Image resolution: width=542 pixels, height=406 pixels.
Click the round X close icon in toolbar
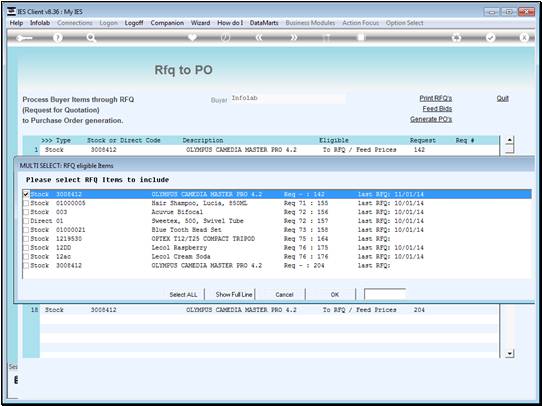[x=524, y=38]
